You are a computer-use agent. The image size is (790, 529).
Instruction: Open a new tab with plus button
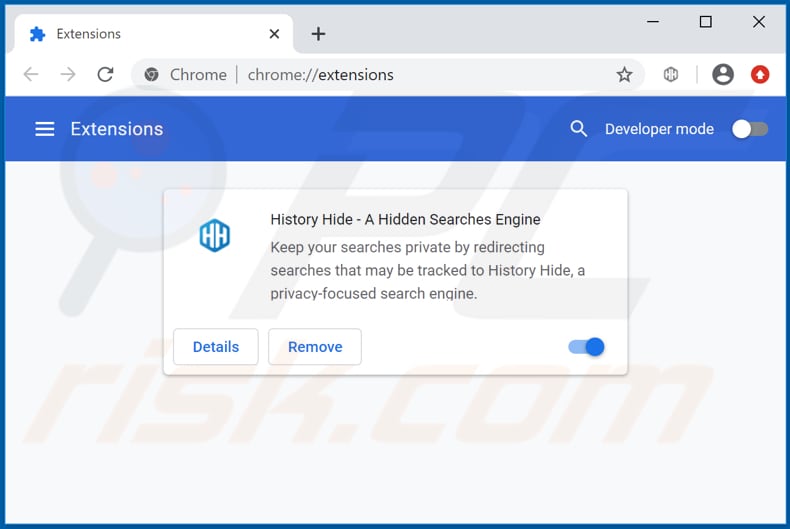click(318, 34)
